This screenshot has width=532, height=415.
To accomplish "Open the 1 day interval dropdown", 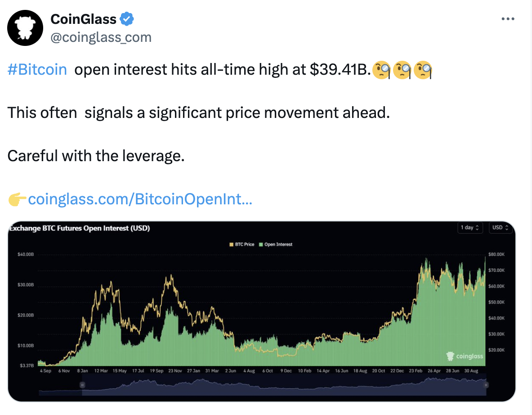I will tap(470, 228).
